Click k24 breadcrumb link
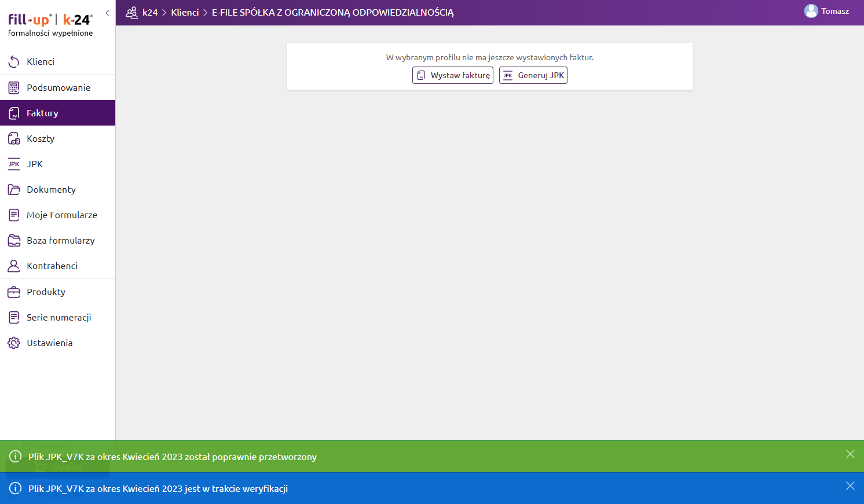 [x=150, y=13]
